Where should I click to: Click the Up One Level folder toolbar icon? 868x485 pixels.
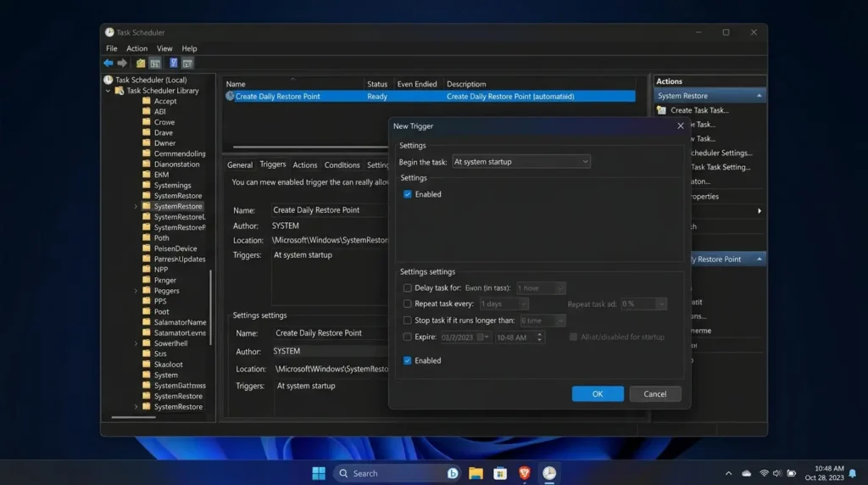click(141, 63)
